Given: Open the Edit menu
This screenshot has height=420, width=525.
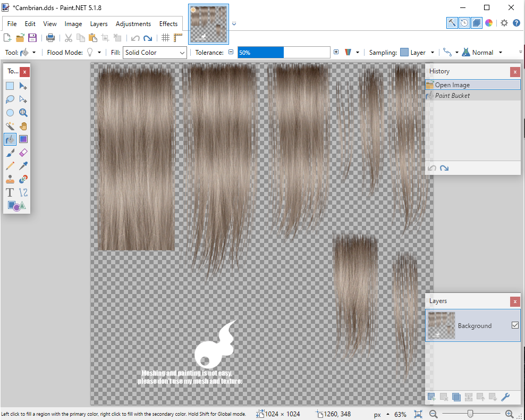Looking at the screenshot, I should (30, 24).
